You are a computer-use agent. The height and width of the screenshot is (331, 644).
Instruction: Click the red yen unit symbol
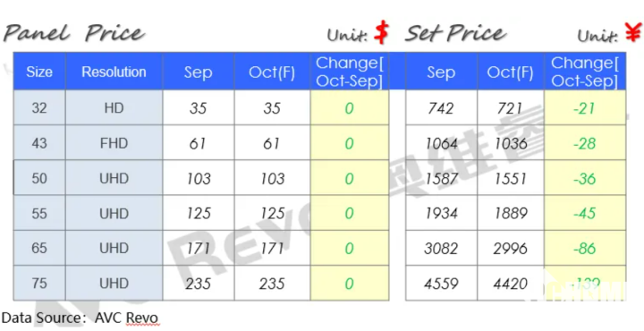tap(634, 31)
